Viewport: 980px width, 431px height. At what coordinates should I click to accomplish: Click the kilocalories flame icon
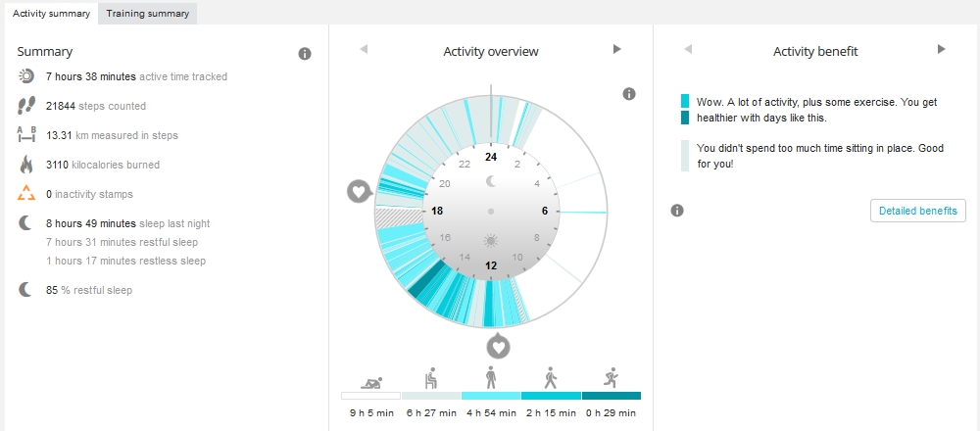pyautogui.click(x=26, y=165)
